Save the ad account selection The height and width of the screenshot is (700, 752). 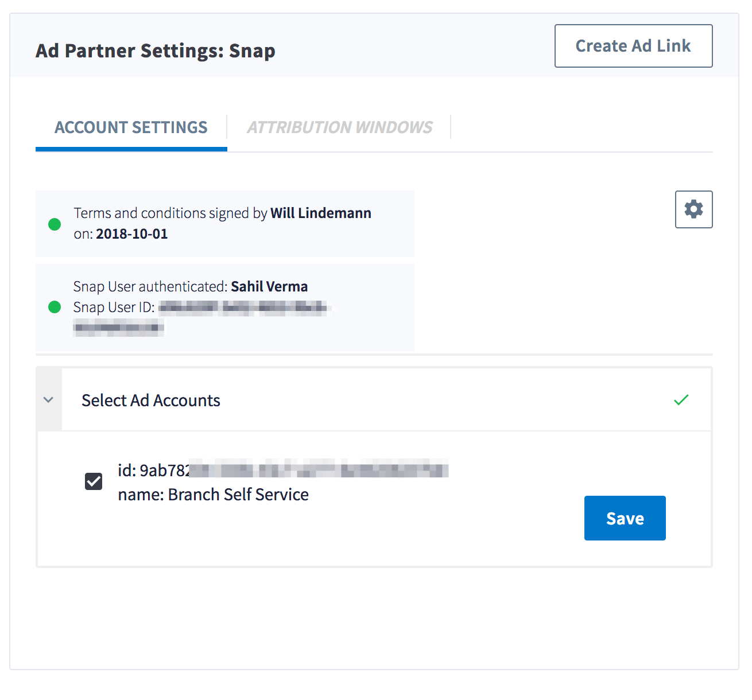(x=625, y=518)
